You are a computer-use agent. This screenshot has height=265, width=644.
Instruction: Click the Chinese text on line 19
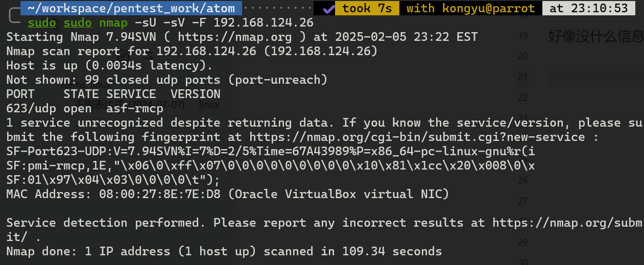[595, 36]
